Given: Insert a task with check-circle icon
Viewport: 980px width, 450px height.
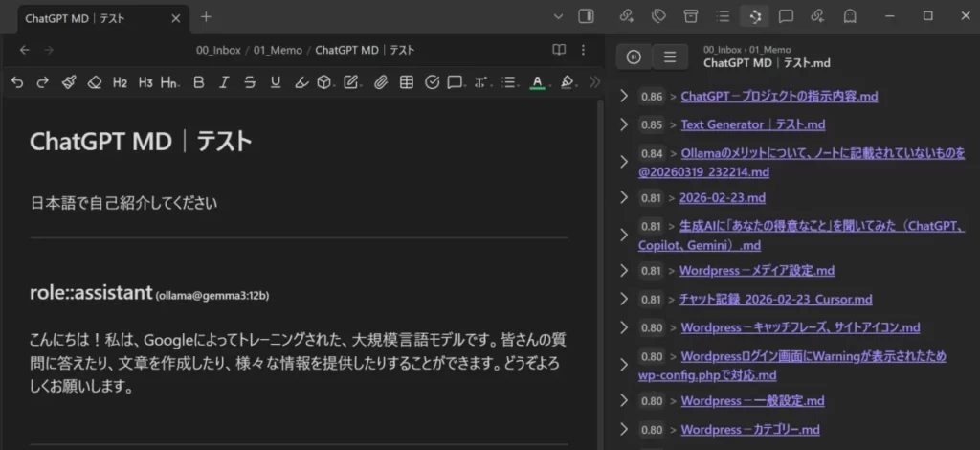Looking at the screenshot, I should point(432,82).
